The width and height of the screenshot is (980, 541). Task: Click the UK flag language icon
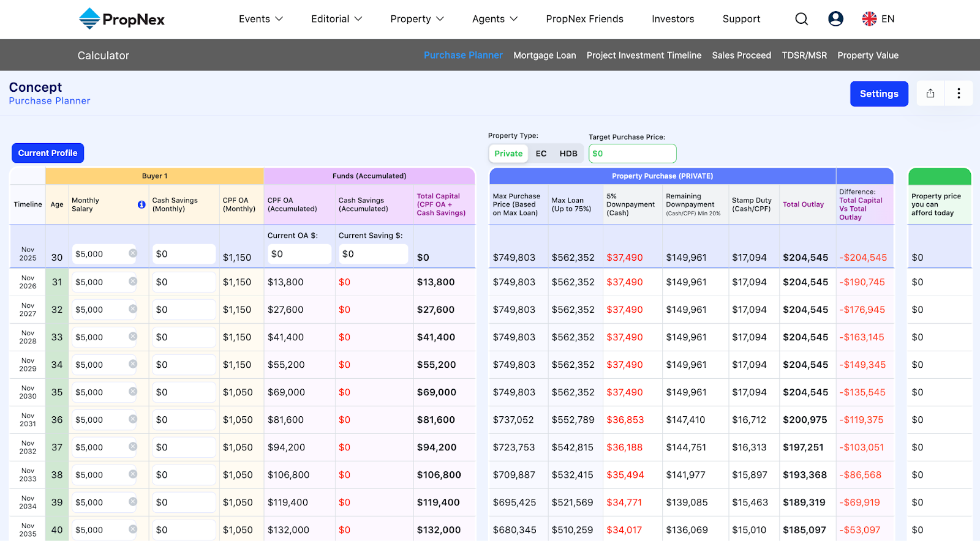[x=869, y=19]
